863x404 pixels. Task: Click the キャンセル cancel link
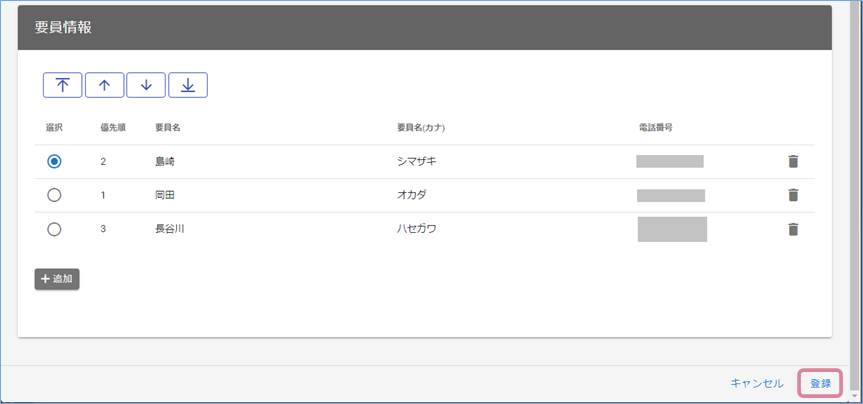tap(757, 383)
